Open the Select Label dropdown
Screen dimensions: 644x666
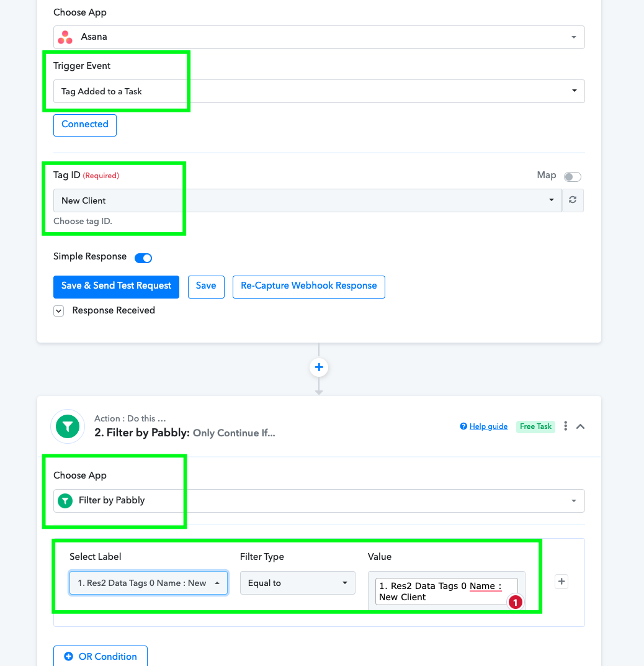[x=148, y=583]
